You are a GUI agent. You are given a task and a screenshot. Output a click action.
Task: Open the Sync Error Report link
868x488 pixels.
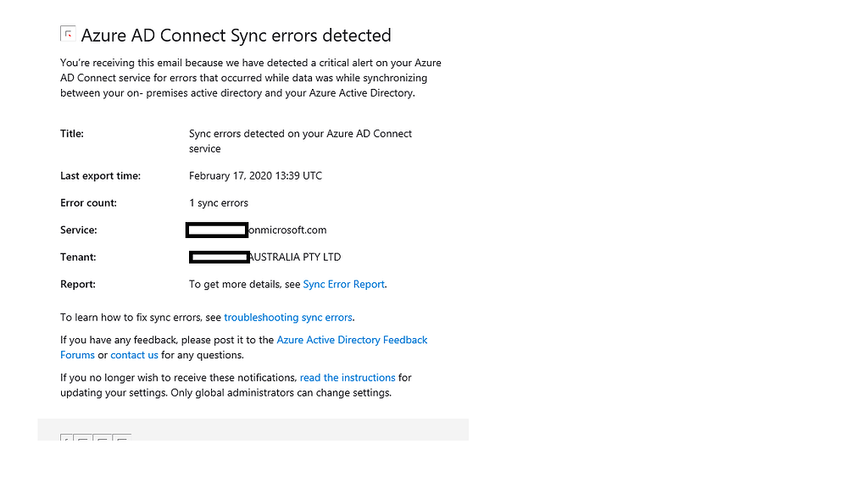pos(343,285)
